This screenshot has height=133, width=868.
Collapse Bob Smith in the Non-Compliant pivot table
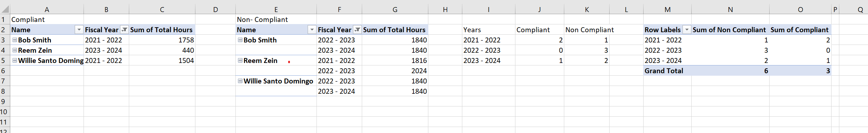240,40
